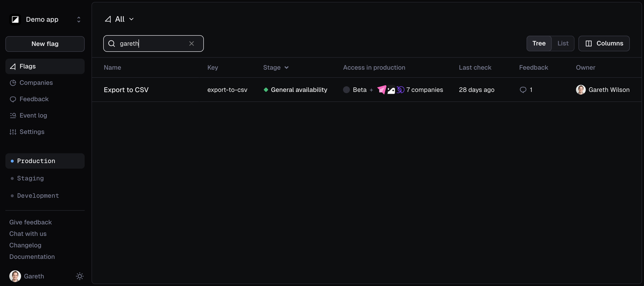Click the flag icon beside All

pos(108,19)
